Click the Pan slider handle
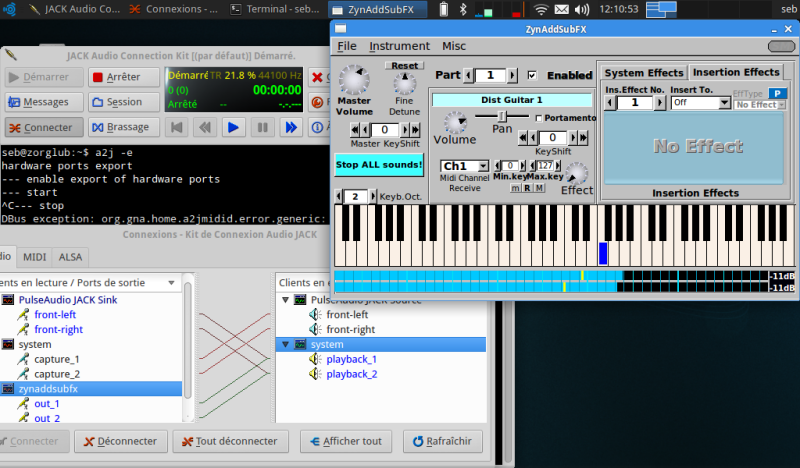The width and height of the screenshot is (800, 468). (x=501, y=116)
